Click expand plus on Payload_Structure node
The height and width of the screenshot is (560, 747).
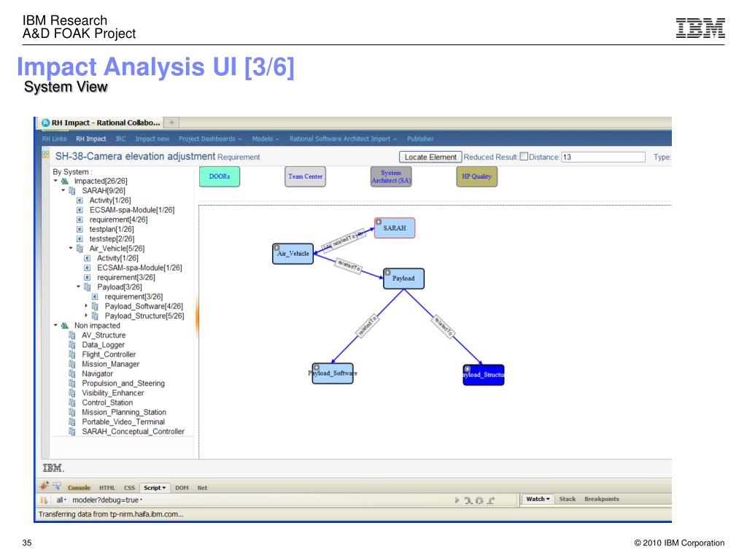pyautogui.click(x=468, y=368)
